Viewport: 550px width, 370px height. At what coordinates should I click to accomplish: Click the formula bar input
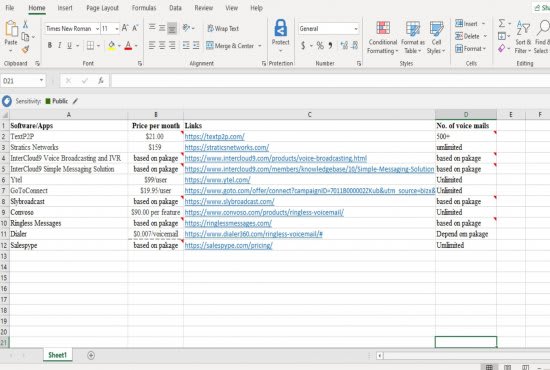pyautogui.click(x=330, y=81)
